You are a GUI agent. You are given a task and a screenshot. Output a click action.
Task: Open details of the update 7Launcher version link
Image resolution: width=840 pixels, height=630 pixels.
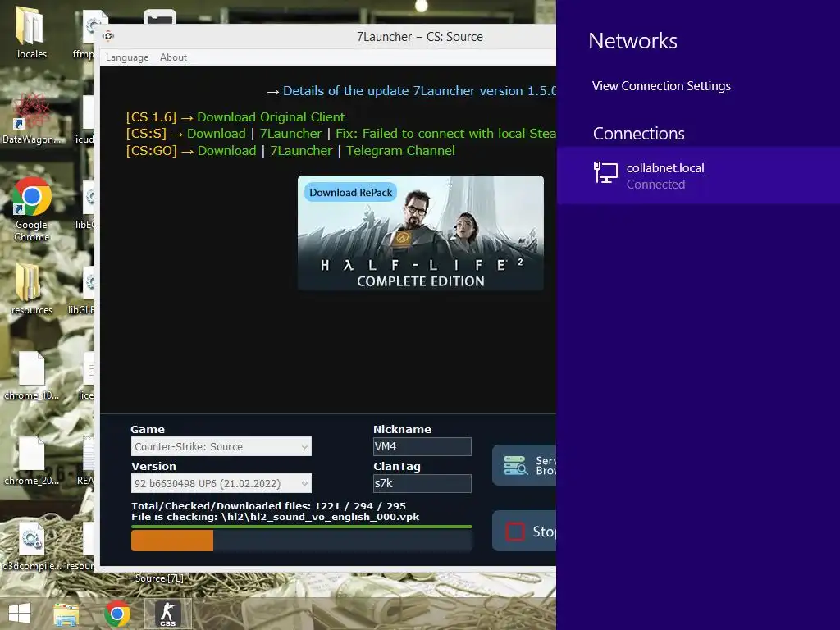[419, 90]
